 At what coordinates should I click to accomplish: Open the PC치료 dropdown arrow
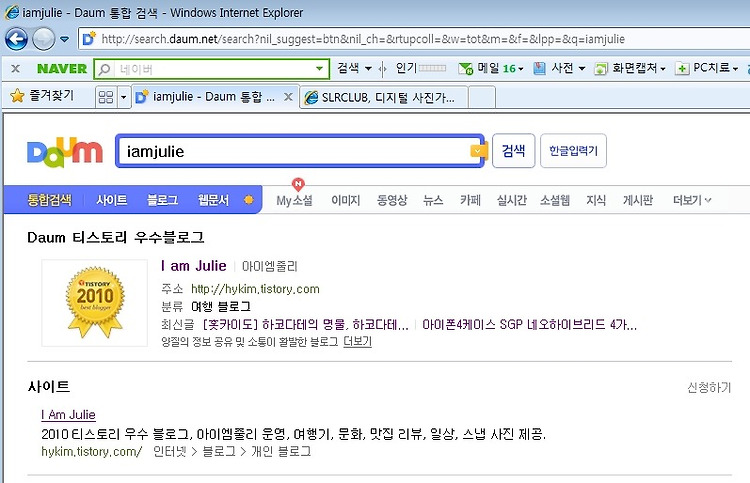735,69
